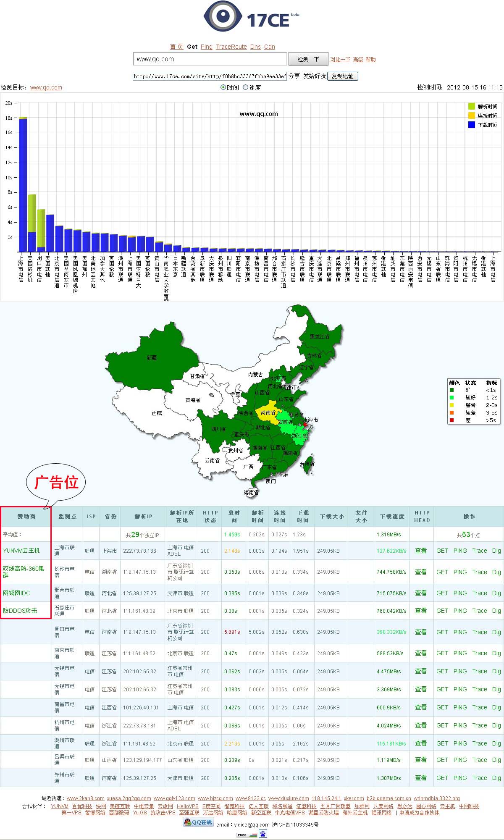Click 申请成为合作伙伴 link
The image size is (504, 840).
coord(419,813)
